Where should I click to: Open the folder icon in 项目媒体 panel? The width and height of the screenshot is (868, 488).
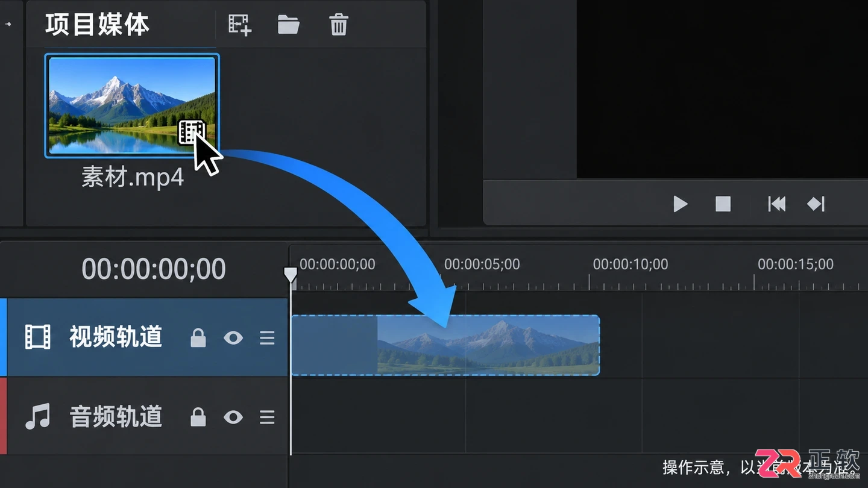tap(288, 25)
